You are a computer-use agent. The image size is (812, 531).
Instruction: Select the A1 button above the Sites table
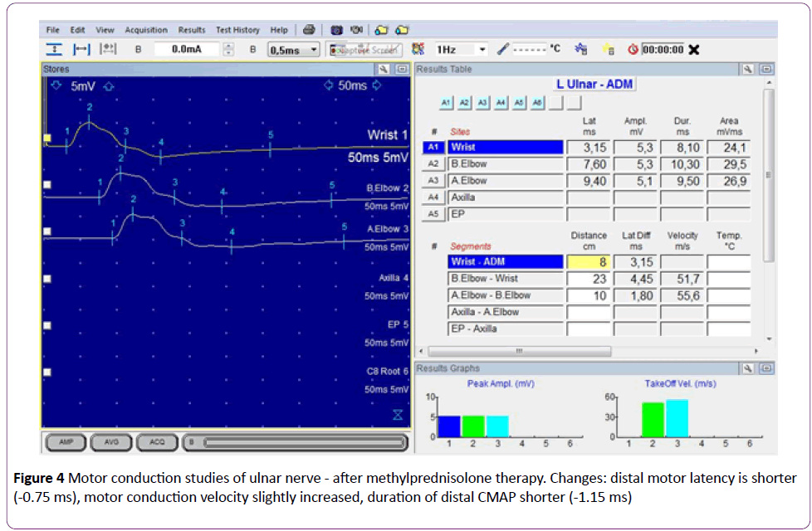(446, 103)
